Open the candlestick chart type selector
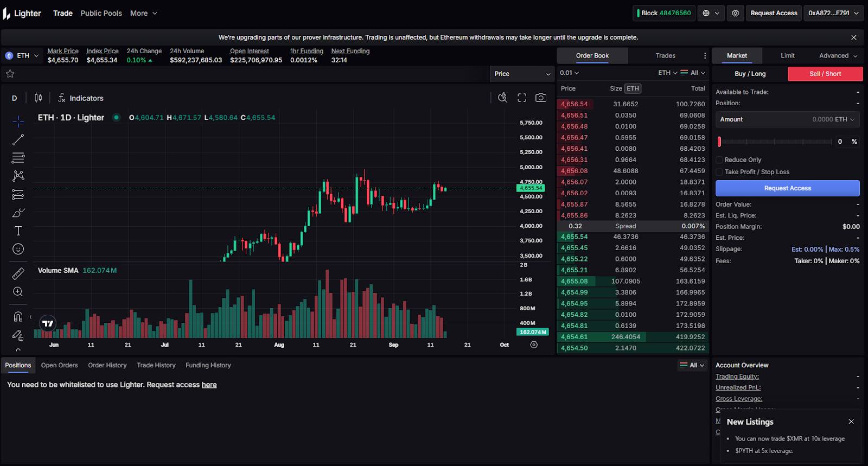Viewport: 868px width, 466px height. coord(38,98)
